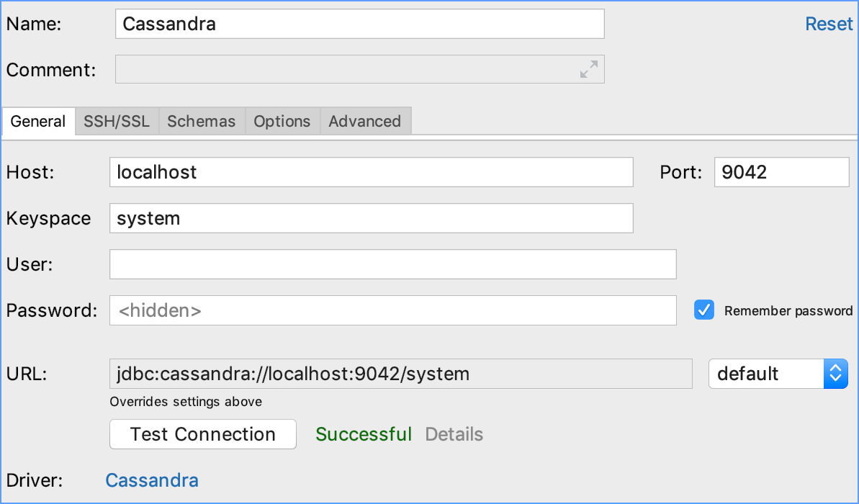859x504 pixels.
Task: Focus the Host field showing localhost
Action: [x=372, y=172]
